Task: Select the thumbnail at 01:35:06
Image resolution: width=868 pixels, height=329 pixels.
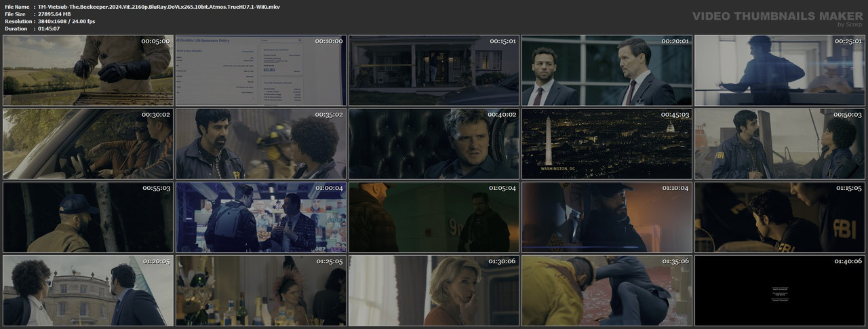Action: click(606, 290)
